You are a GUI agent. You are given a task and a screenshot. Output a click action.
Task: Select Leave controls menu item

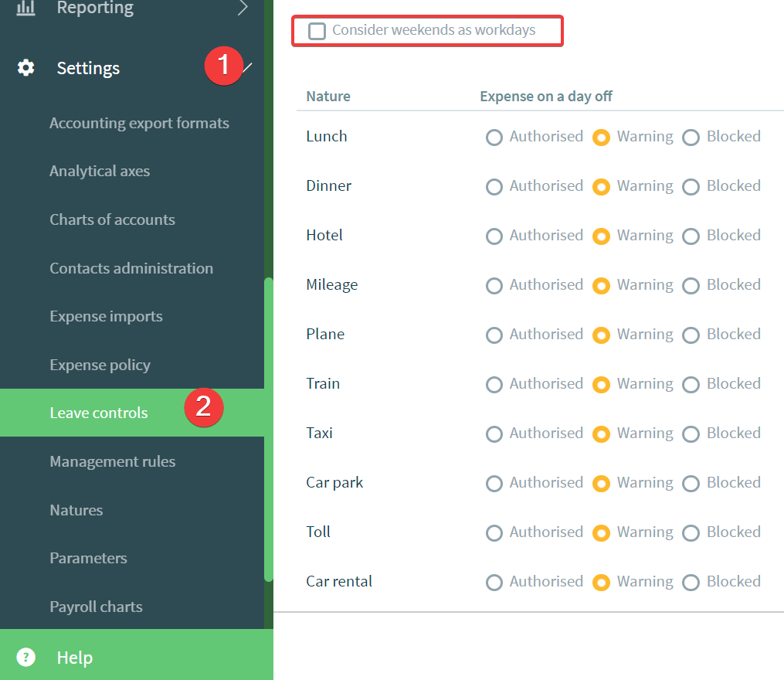coord(132,413)
